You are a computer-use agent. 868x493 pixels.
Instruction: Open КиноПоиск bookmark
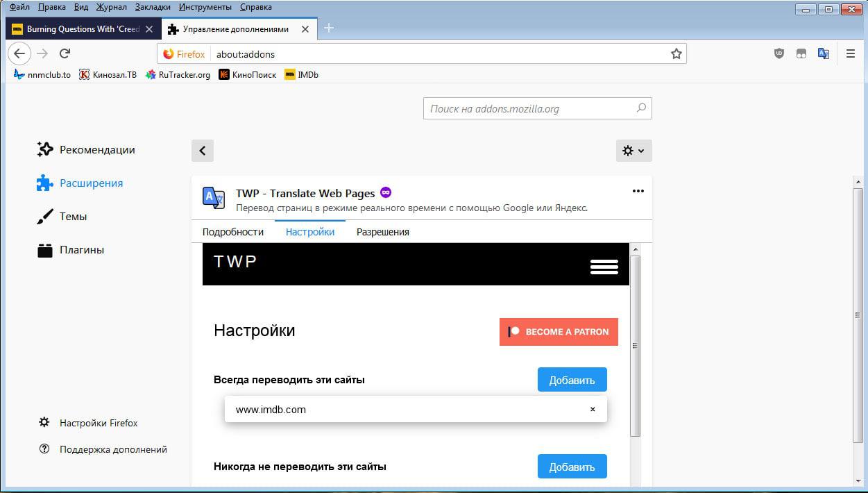[247, 74]
